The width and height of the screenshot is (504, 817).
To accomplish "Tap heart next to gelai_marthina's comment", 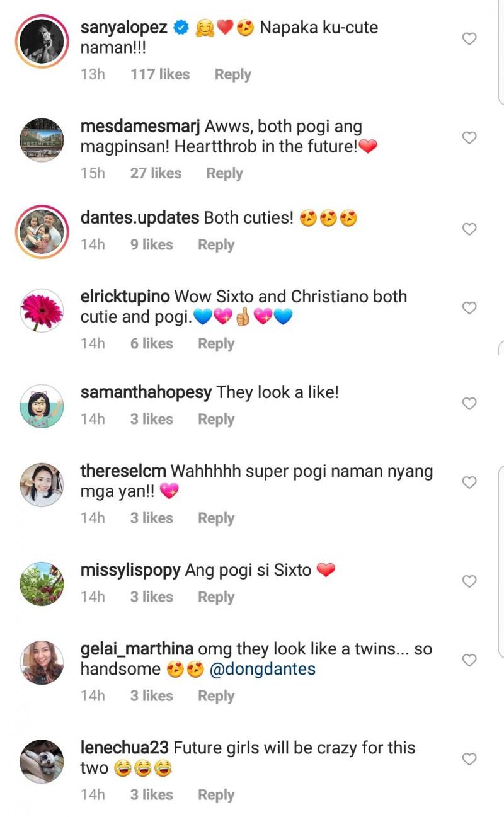I will coord(469,660).
